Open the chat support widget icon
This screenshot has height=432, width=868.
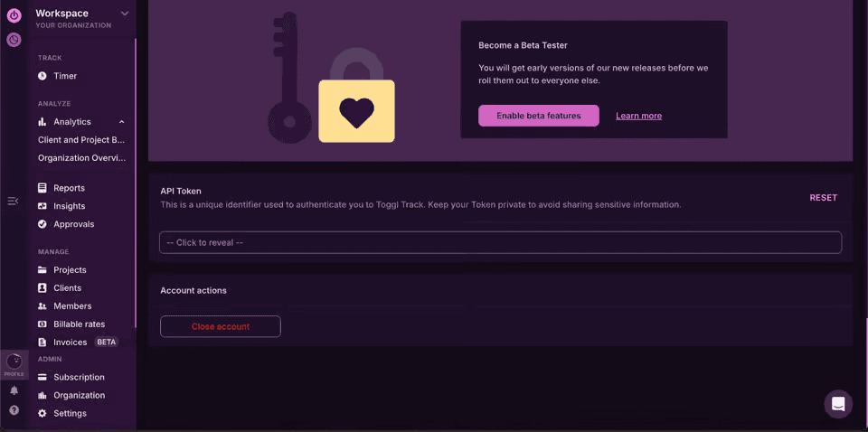[838, 404]
